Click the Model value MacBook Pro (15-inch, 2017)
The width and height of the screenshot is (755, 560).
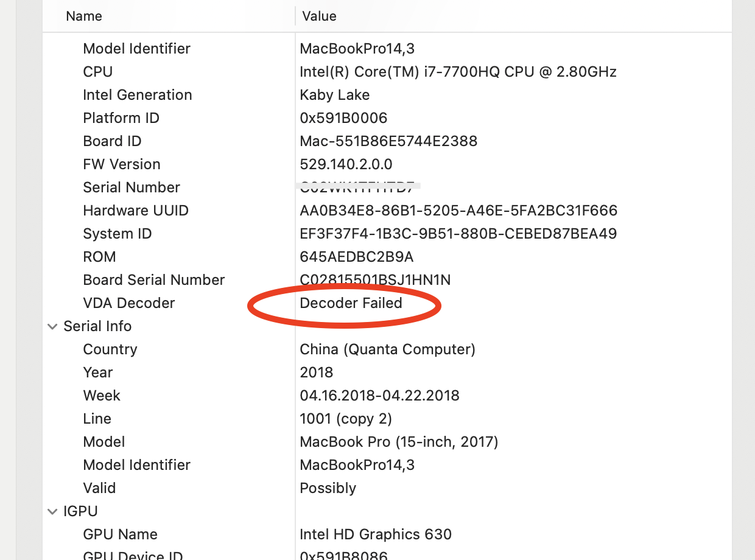coord(399,442)
